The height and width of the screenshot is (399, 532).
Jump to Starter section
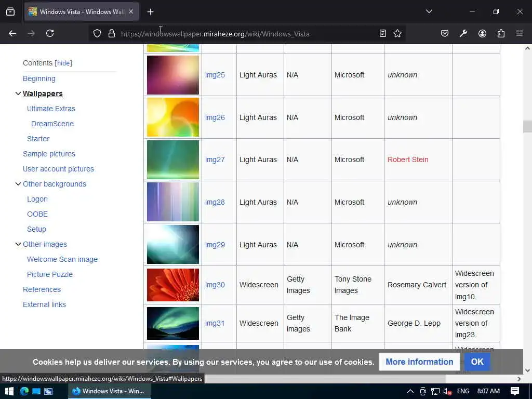coord(38,139)
